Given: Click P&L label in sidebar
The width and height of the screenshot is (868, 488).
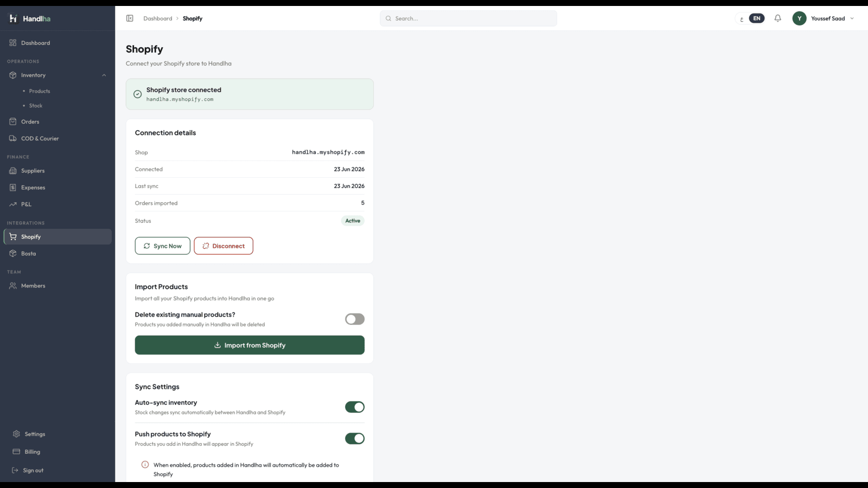Looking at the screenshot, I should point(27,204).
